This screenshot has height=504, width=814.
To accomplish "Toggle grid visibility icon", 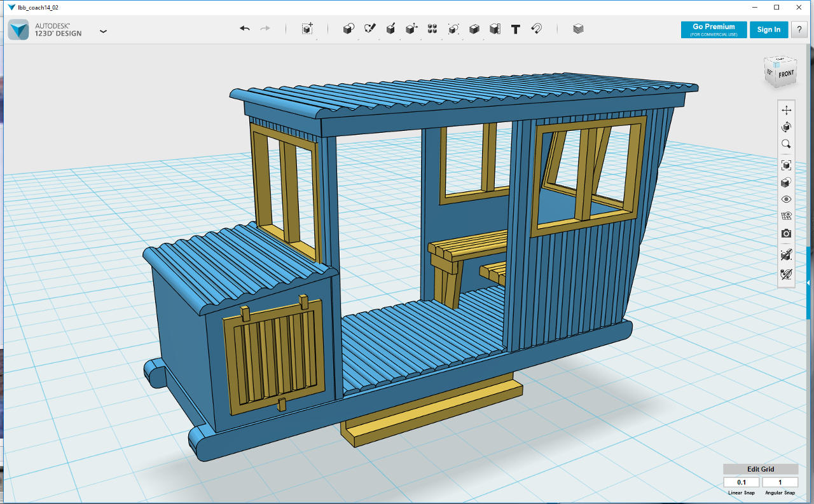I will 787,217.
